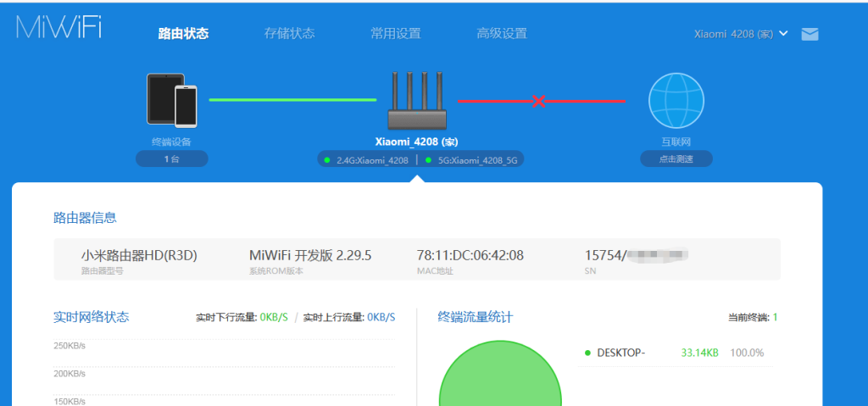The width and height of the screenshot is (868, 406).
Task: Click the 实时下行流量 0KB/S value
Action: coord(274,317)
